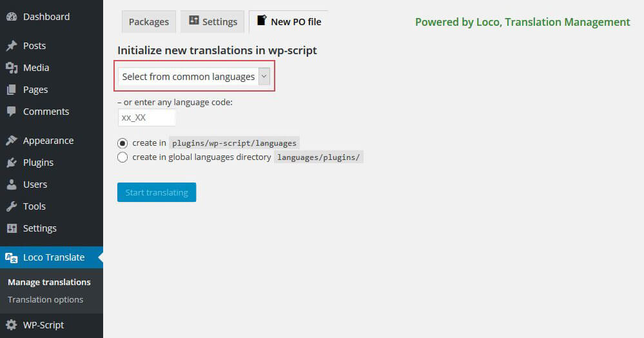Open Loco Translate menu item
The height and width of the screenshot is (338, 644).
[52, 257]
